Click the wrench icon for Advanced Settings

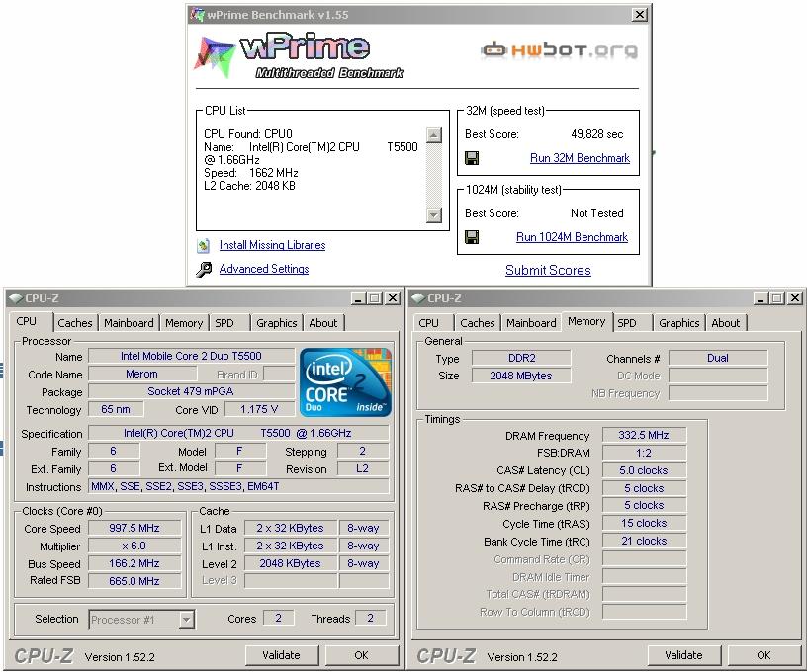(x=204, y=269)
